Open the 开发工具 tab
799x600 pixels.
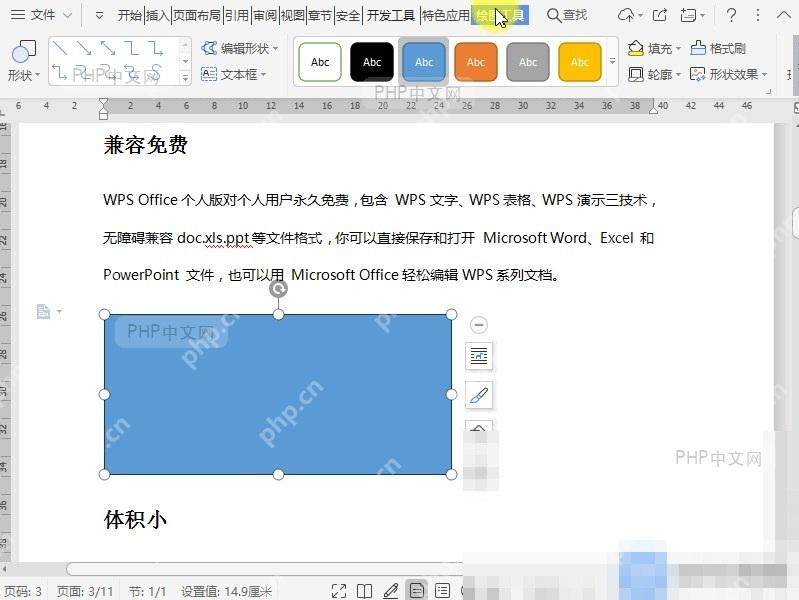(x=391, y=16)
